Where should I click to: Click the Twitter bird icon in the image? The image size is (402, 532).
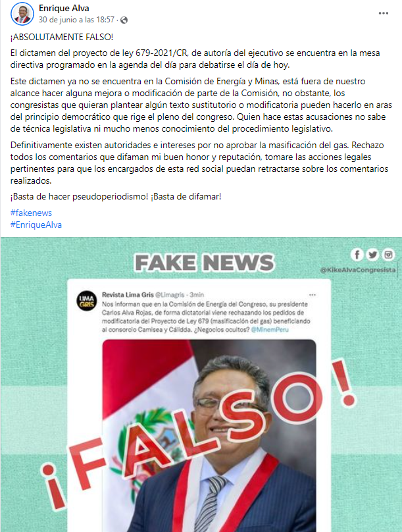(372, 254)
